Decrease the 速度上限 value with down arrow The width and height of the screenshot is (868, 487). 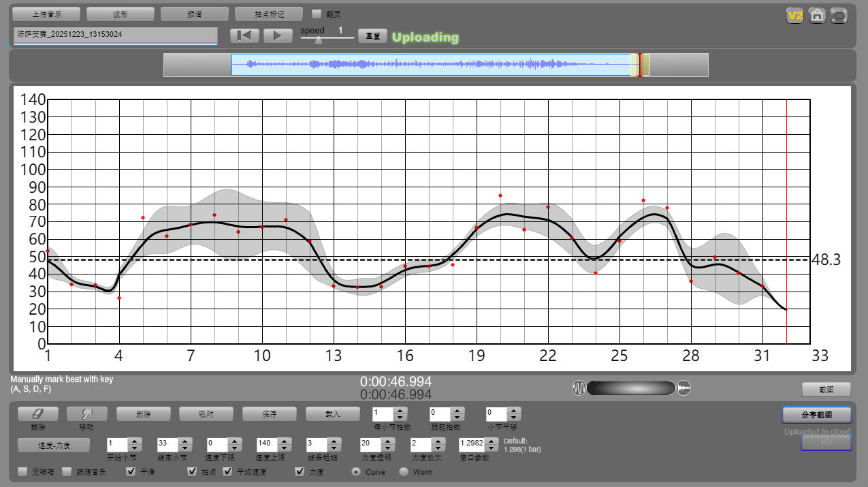pos(285,448)
